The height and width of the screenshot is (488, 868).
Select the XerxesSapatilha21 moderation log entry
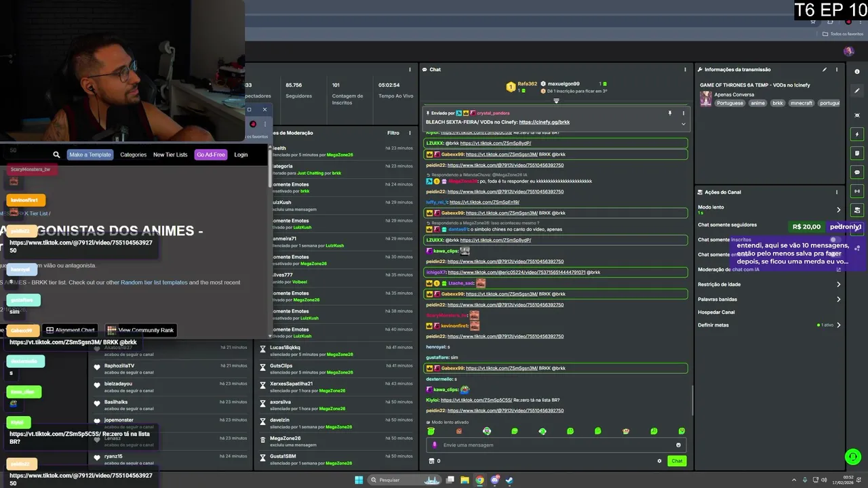pos(336,387)
